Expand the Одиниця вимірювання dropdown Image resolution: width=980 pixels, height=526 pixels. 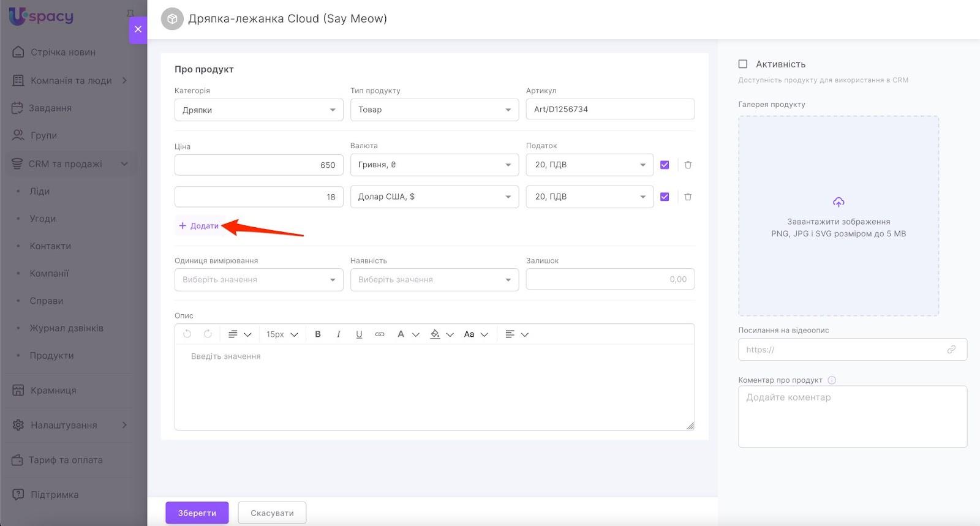click(x=258, y=280)
